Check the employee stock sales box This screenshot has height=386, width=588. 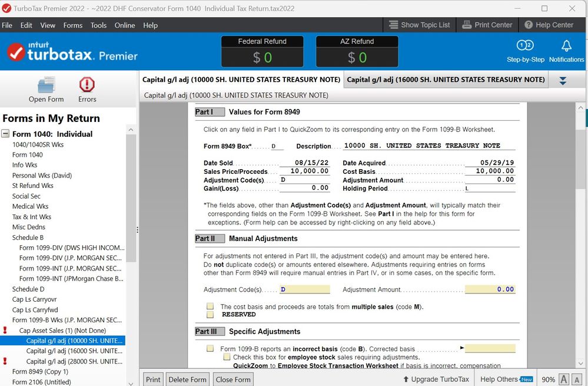pyautogui.click(x=227, y=357)
